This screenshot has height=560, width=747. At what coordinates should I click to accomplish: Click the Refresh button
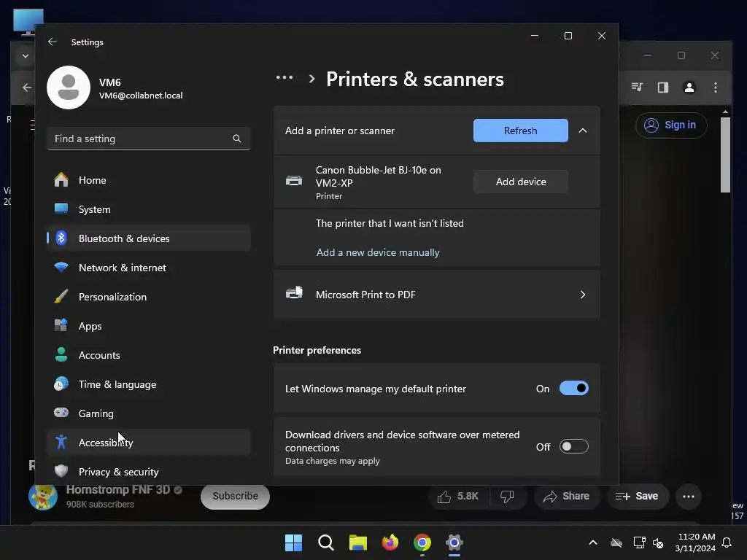pos(520,131)
